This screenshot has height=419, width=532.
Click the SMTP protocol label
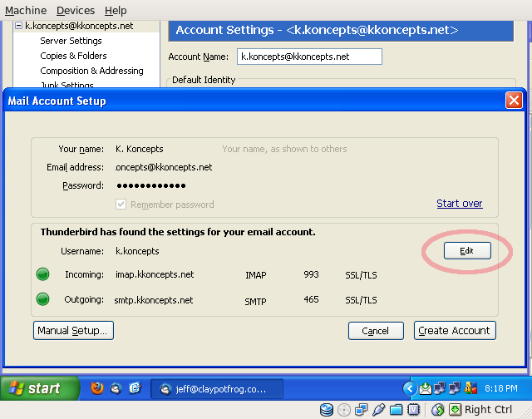coord(255,301)
